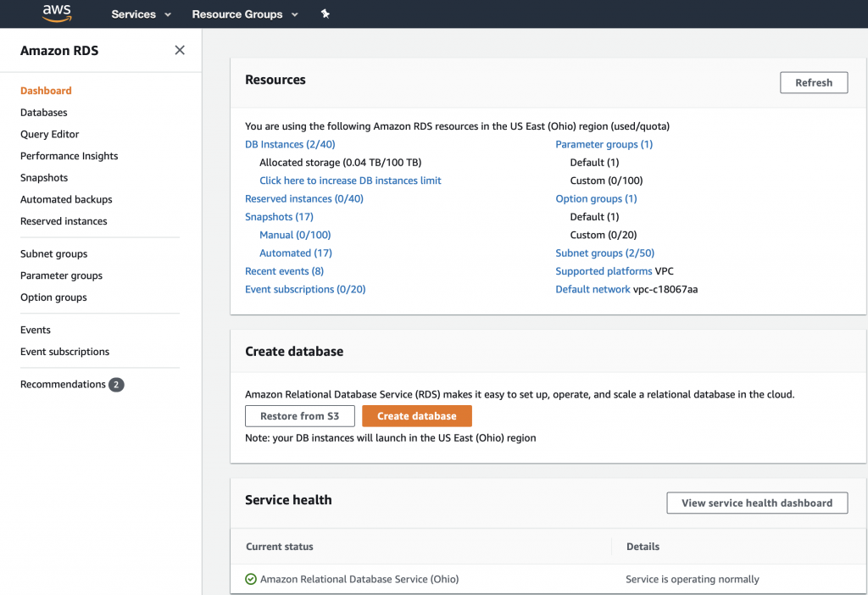This screenshot has width=868, height=595.
Task: Click the orange Create database button
Action: 417,416
